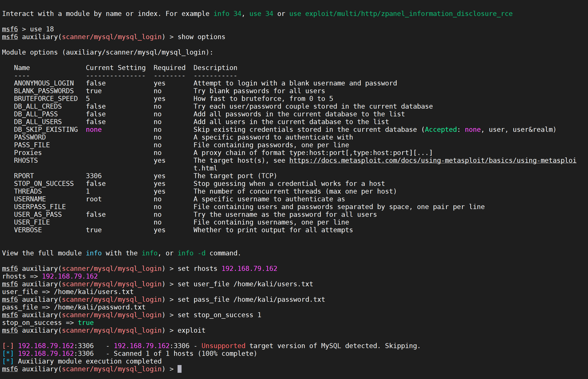Click the [*] marker before 'Auxiliary module execution completed'
The image size is (588, 379).
[8, 361]
